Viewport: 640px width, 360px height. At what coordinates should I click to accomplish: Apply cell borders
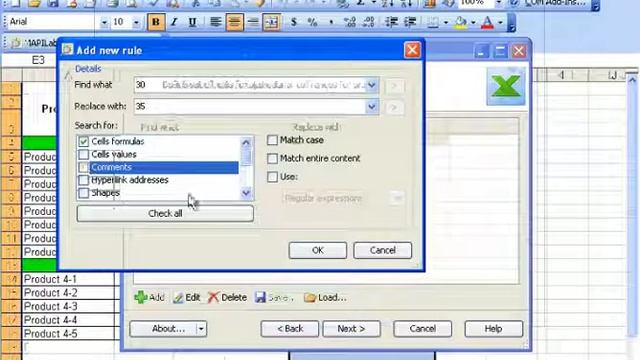click(433, 22)
